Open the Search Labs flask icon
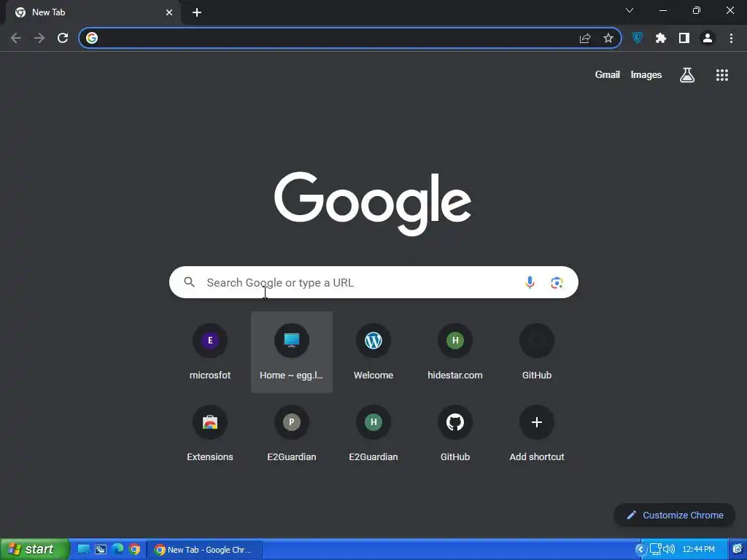The image size is (747, 560). click(687, 75)
